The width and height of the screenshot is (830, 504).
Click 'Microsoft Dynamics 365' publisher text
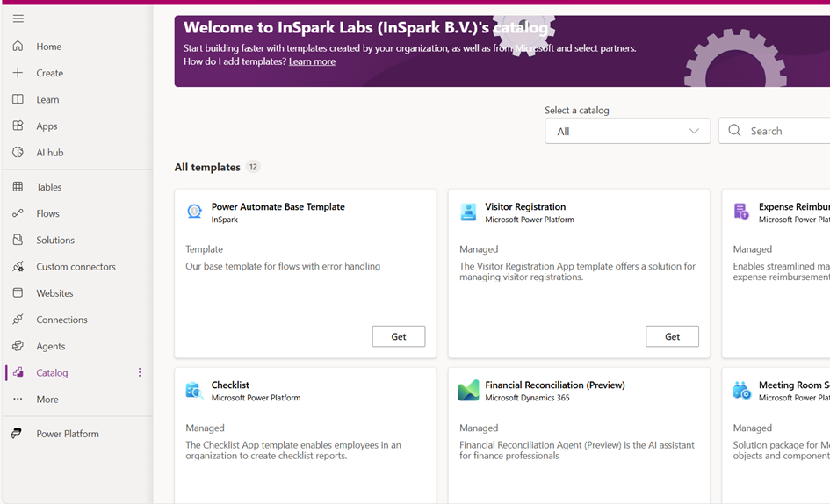click(x=527, y=398)
